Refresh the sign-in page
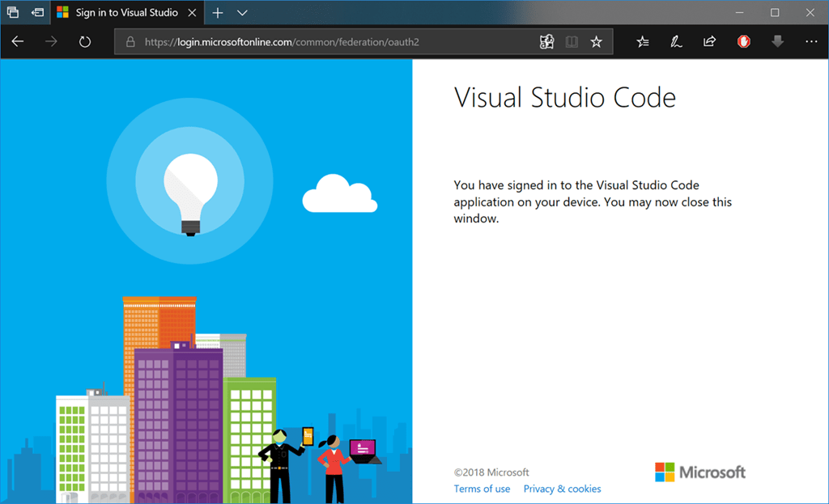The width and height of the screenshot is (829, 504). [85, 42]
